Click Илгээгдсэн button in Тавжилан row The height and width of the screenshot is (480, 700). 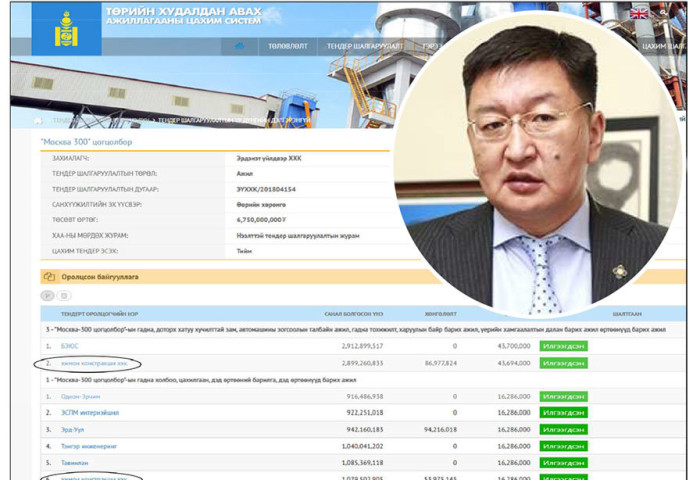click(x=563, y=462)
